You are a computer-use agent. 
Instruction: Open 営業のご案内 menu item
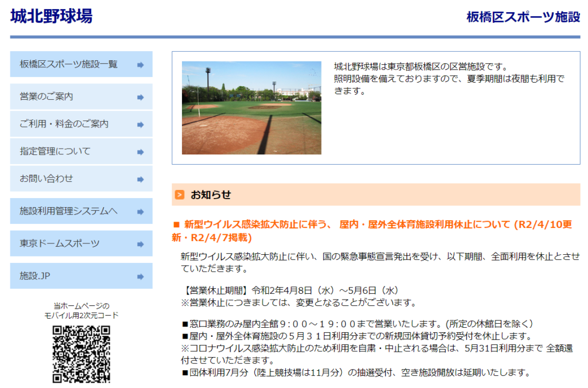click(47, 97)
